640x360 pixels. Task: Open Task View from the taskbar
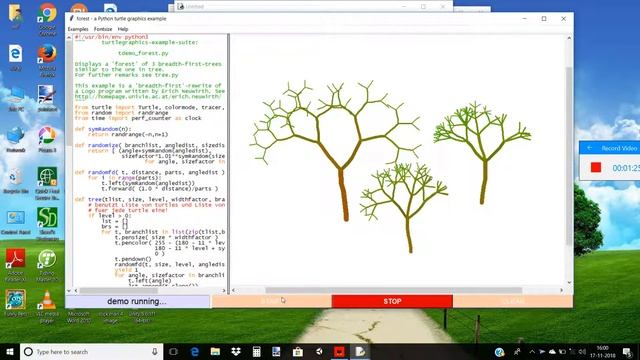tap(173, 351)
